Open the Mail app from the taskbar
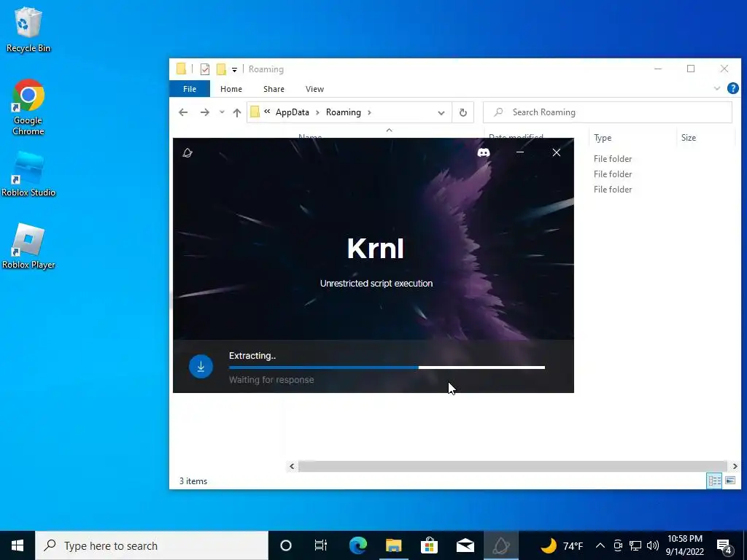 (x=465, y=545)
